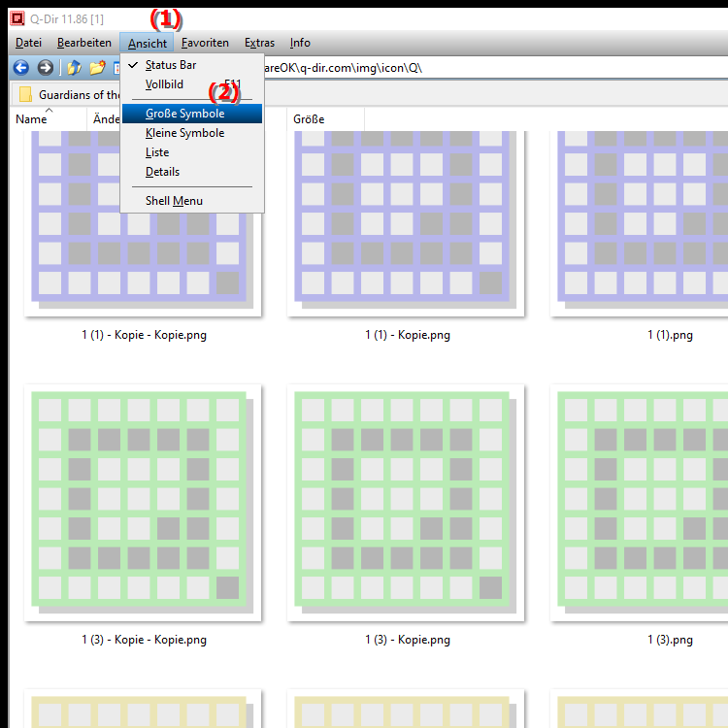
Task: Click file name 1 (3) - Kopie - Kopie.png
Action: [144, 640]
